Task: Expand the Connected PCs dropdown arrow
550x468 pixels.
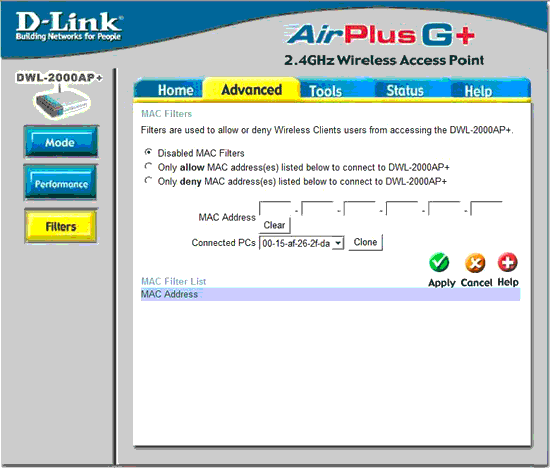Action: tap(338, 243)
